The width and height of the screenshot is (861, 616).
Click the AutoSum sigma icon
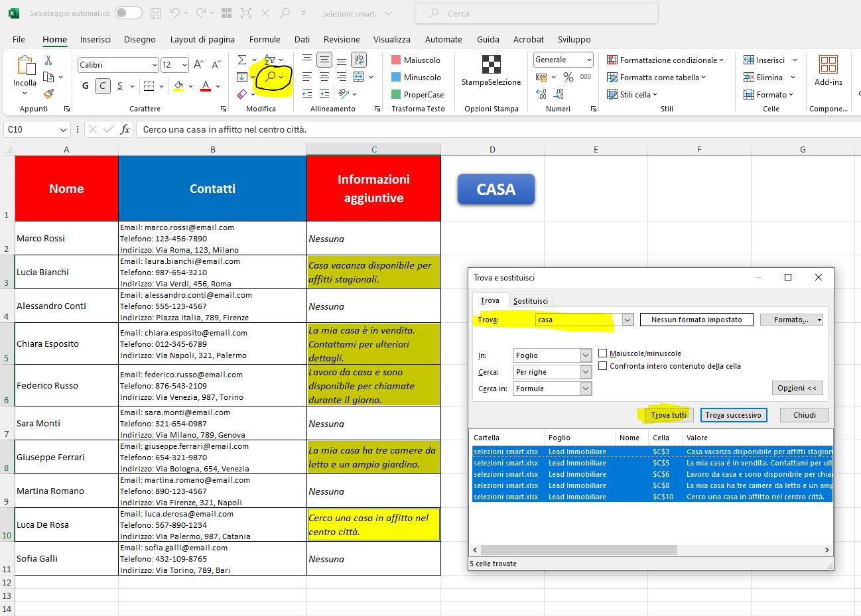point(242,60)
